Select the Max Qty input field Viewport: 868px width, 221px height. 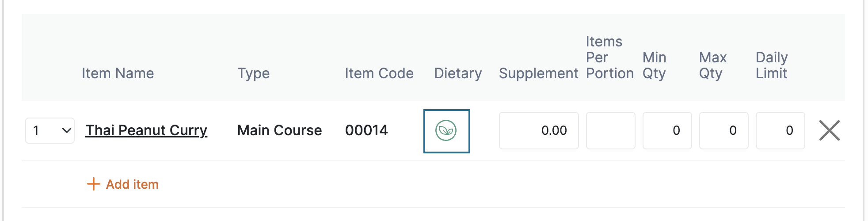(723, 130)
